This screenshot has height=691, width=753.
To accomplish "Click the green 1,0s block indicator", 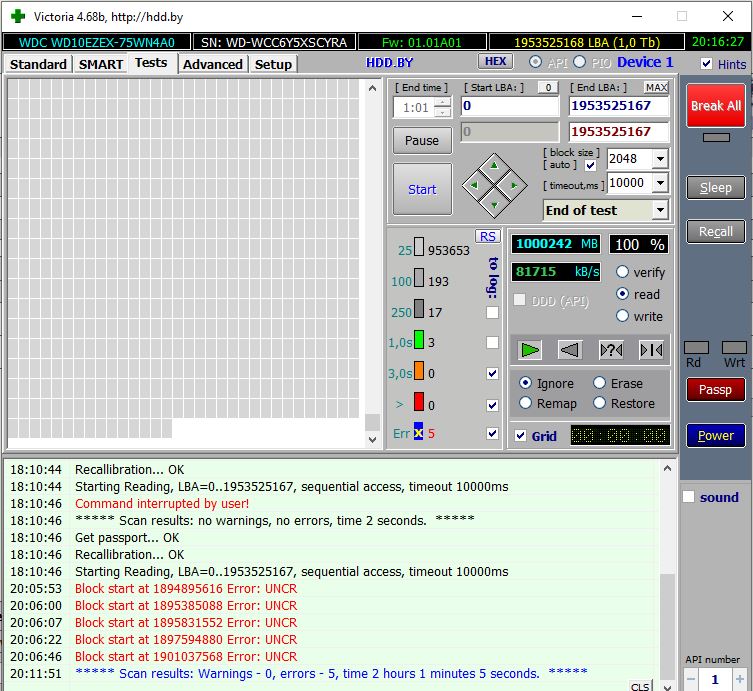I will [x=418, y=339].
